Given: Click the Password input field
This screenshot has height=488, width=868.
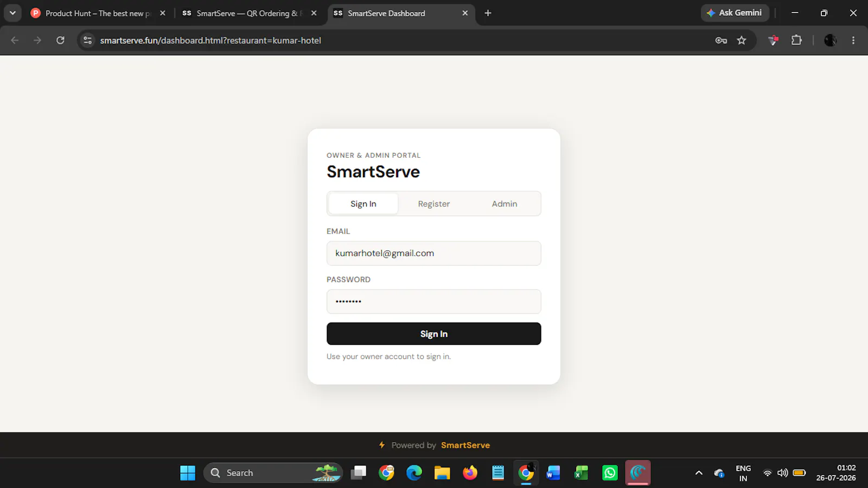Looking at the screenshot, I should pyautogui.click(x=434, y=301).
